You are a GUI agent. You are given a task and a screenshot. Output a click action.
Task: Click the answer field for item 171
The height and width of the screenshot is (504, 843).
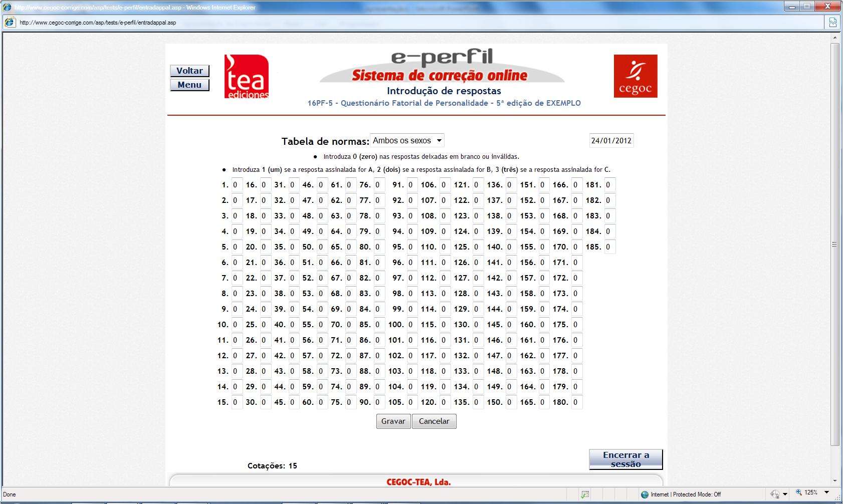click(x=577, y=263)
